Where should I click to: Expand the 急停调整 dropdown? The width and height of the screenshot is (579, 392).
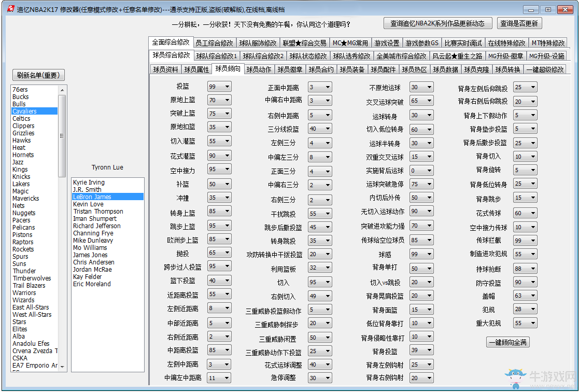pyautogui.click(x=320, y=377)
